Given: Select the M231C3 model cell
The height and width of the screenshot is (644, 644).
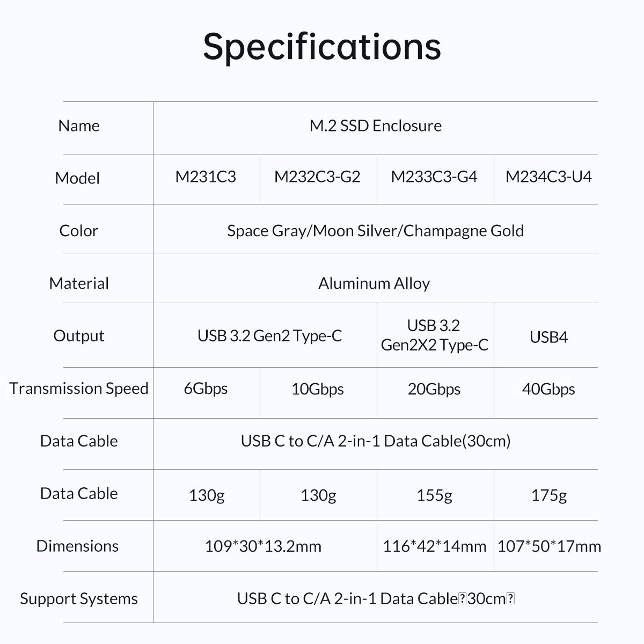Looking at the screenshot, I should 206,177.
